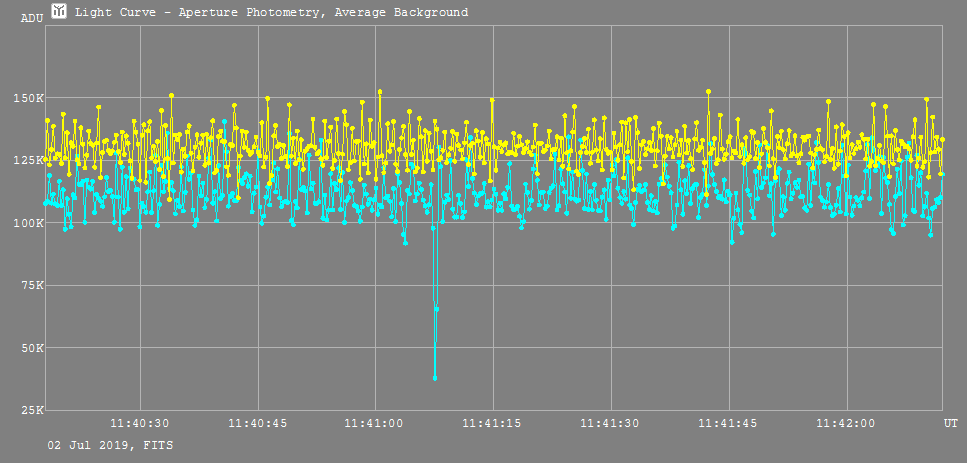The height and width of the screenshot is (463, 967).
Task: Click the 11:42:00 time label
Action: tap(846, 423)
